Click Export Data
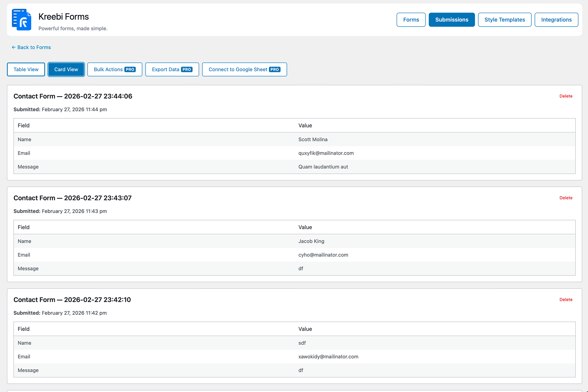This screenshot has height=392, width=588. click(172, 69)
